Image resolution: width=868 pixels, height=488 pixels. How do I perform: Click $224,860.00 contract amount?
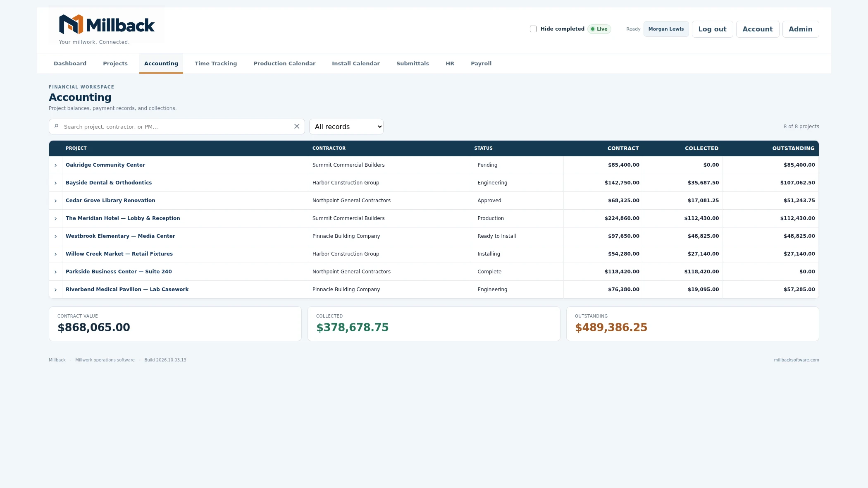point(622,218)
